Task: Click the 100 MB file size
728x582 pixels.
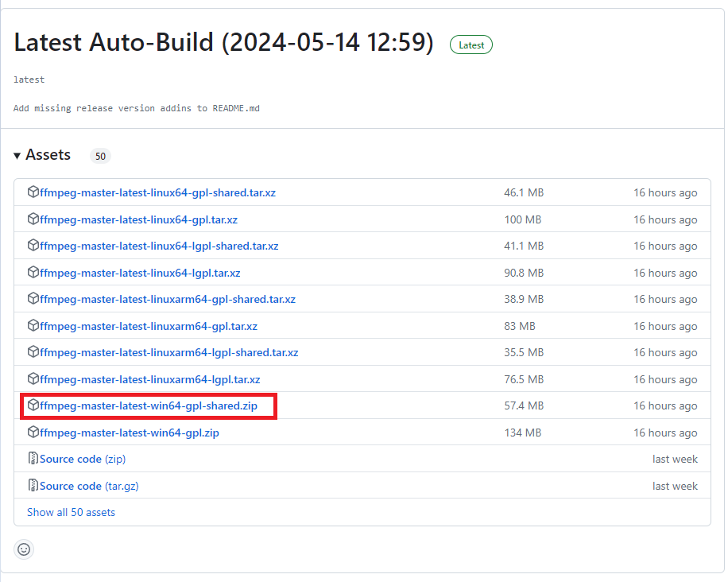Action: click(x=523, y=219)
